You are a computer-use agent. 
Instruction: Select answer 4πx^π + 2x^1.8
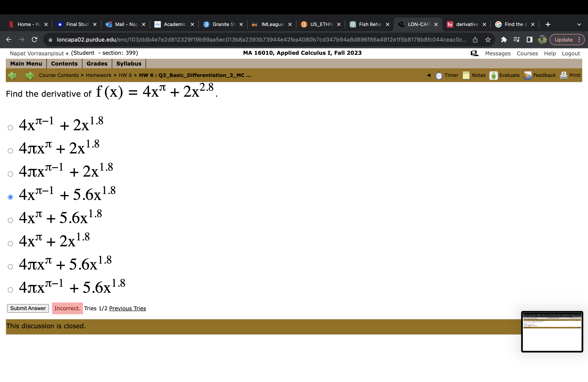11,151
